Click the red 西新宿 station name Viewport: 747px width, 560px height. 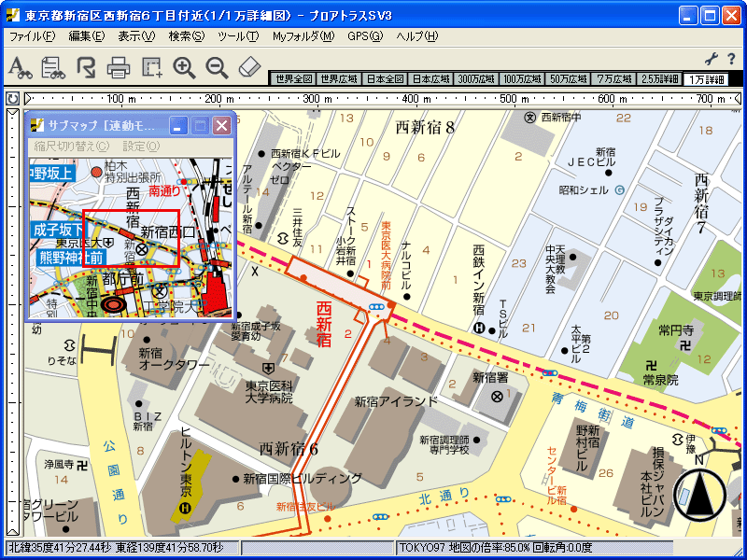(x=324, y=324)
